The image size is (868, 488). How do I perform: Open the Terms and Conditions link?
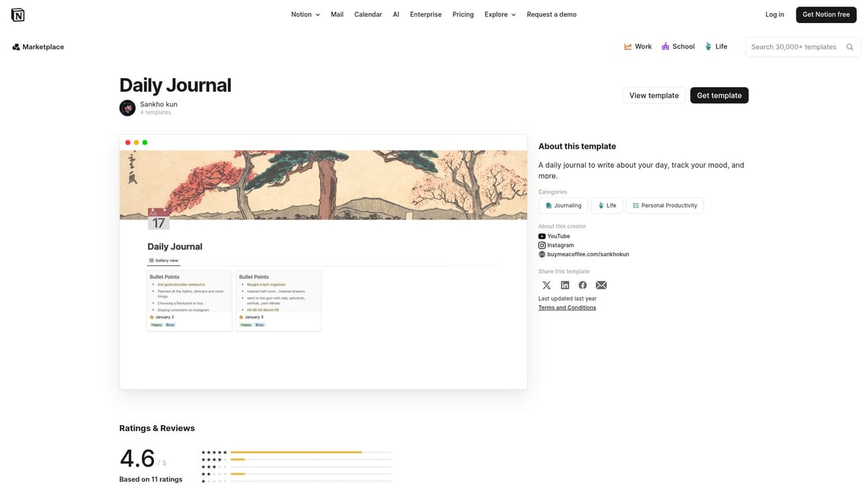pos(567,307)
